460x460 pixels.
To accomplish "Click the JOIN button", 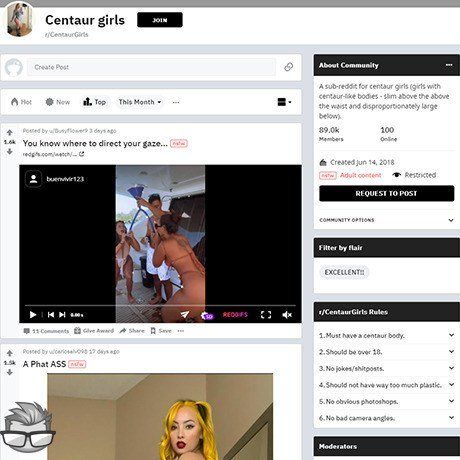I will [x=160, y=20].
